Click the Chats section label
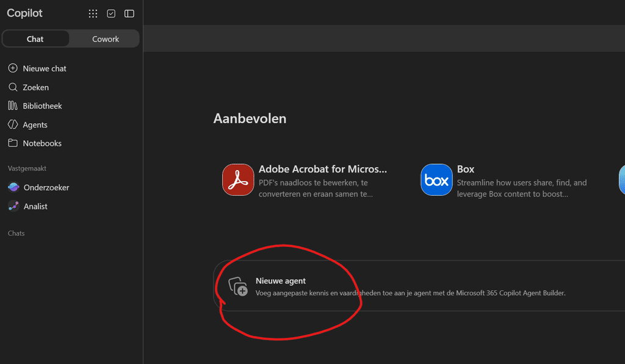This screenshot has height=364, width=625. [16, 234]
